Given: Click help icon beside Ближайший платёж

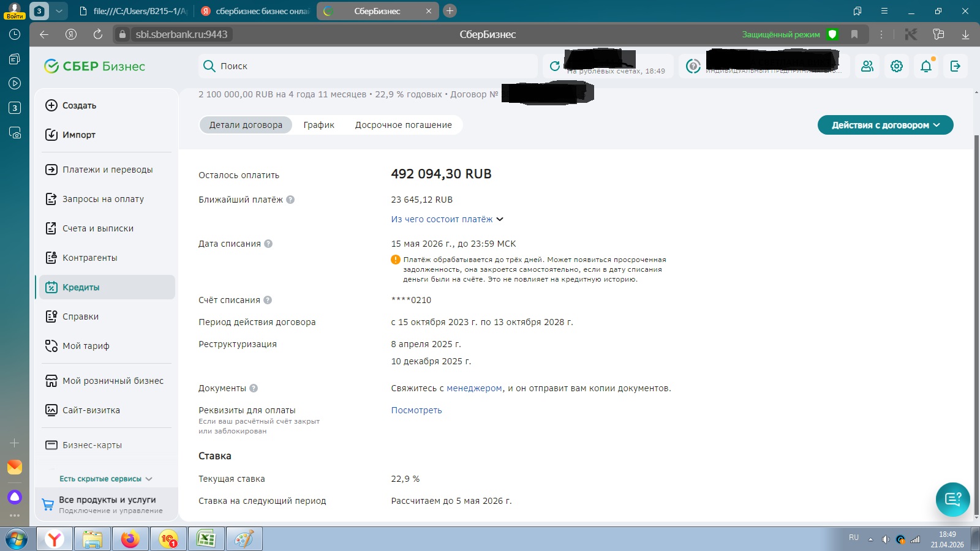Looking at the screenshot, I should (x=290, y=200).
